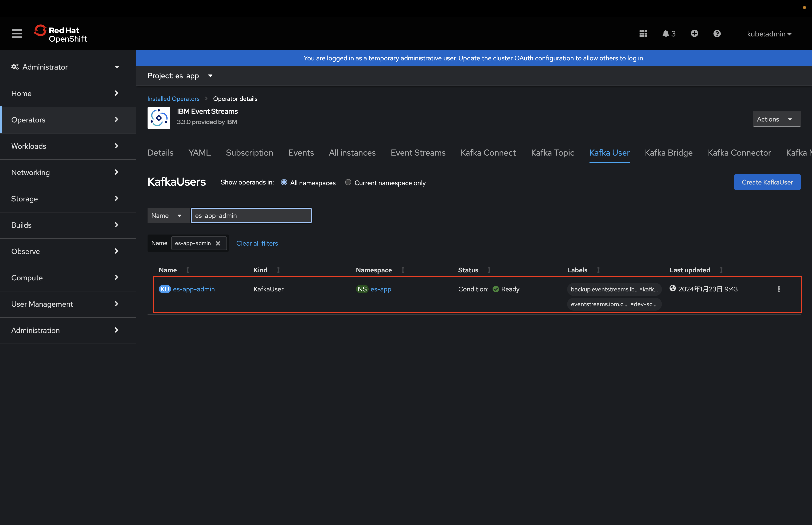Click the Clear all filters link
The image size is (812, 525).
click(x=257, y=243)
